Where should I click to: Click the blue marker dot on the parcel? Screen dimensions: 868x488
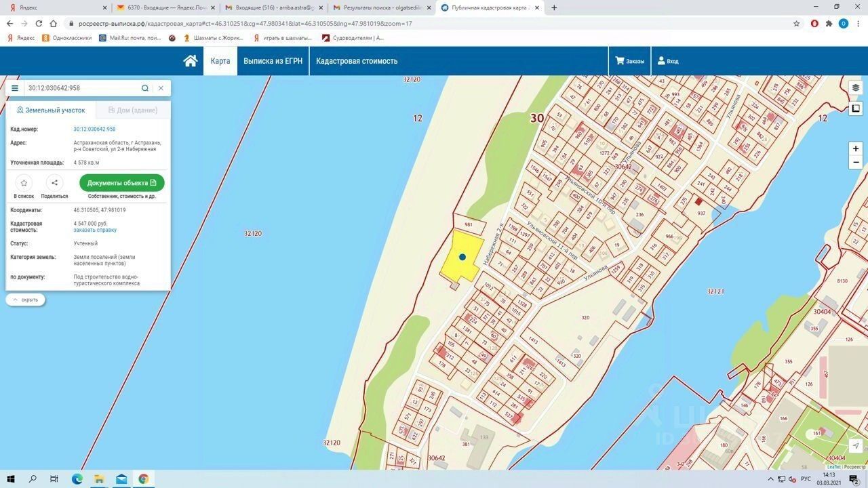tap(462, 257)
